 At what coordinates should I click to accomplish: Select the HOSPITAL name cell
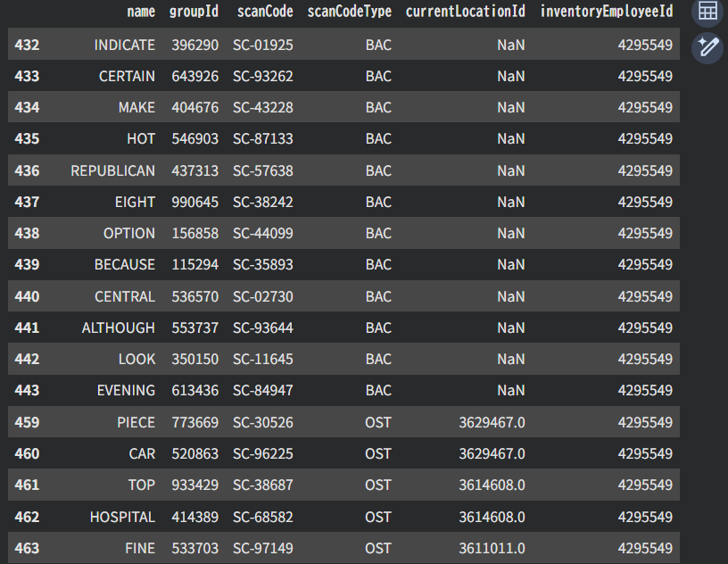[122, 517]
